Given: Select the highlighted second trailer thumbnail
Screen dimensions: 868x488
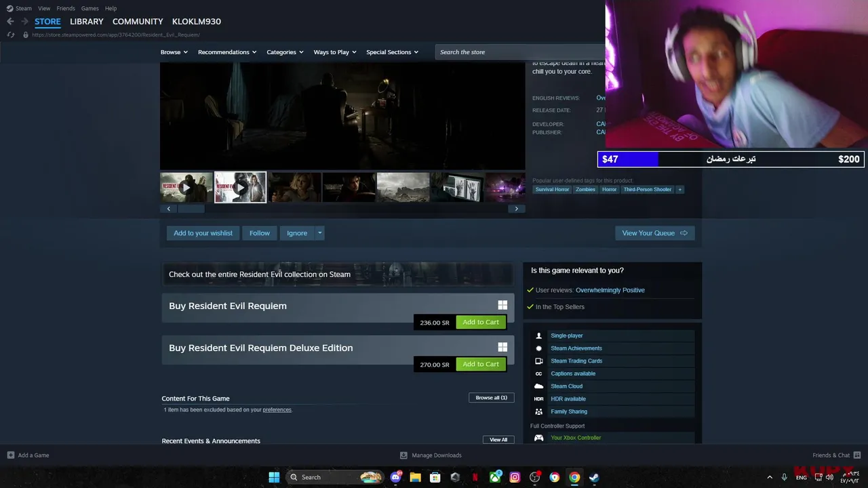Looking at the screenshot, I should click(x=240, y=188).
